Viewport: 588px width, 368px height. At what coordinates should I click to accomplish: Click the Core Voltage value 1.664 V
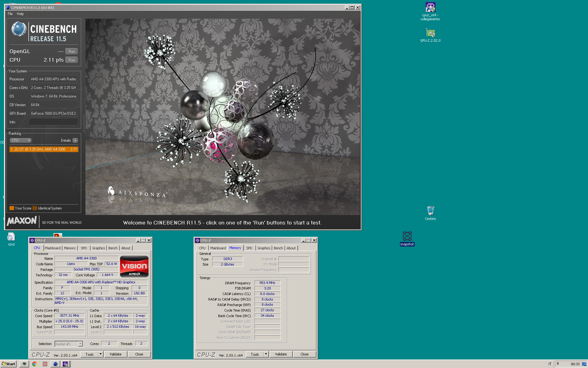[107, 275]
